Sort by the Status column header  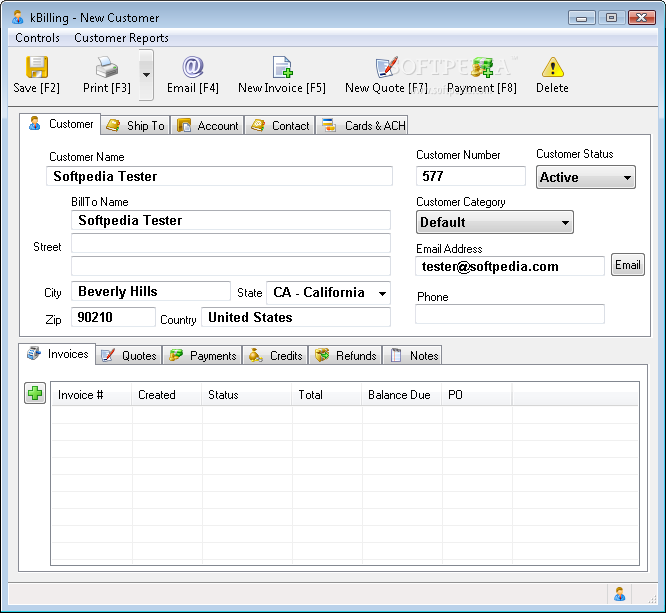pos(247,395)
